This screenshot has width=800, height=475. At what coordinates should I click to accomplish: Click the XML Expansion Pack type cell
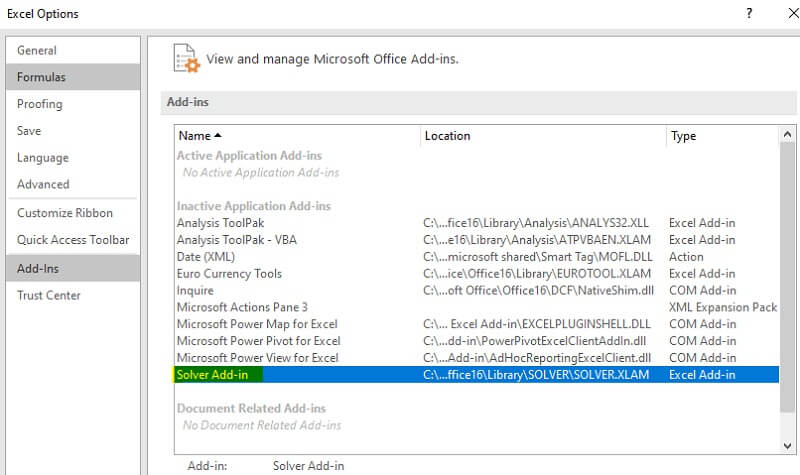pos(723,307)
